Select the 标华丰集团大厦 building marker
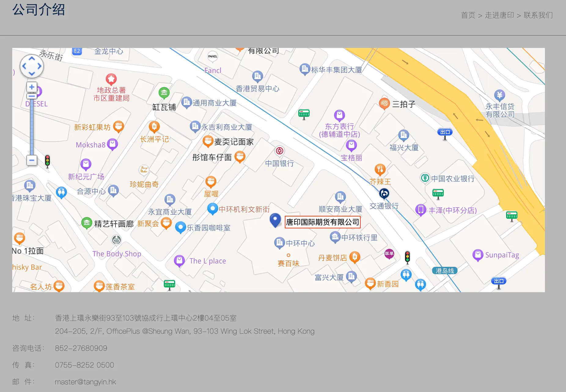The image size is (566, 392). click(x=305, y=69)
